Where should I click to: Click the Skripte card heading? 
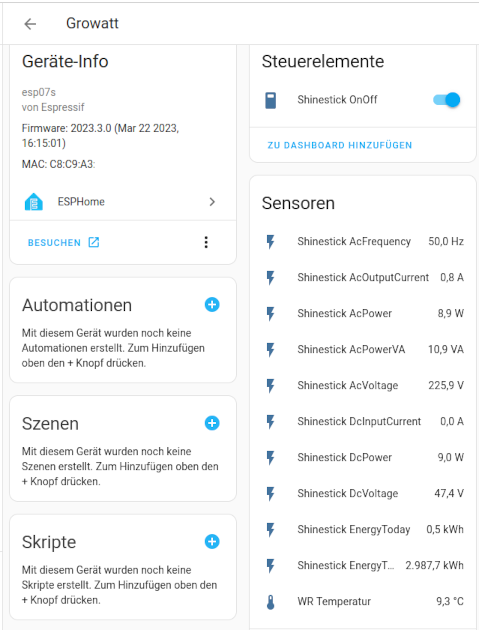coord(49,542)
